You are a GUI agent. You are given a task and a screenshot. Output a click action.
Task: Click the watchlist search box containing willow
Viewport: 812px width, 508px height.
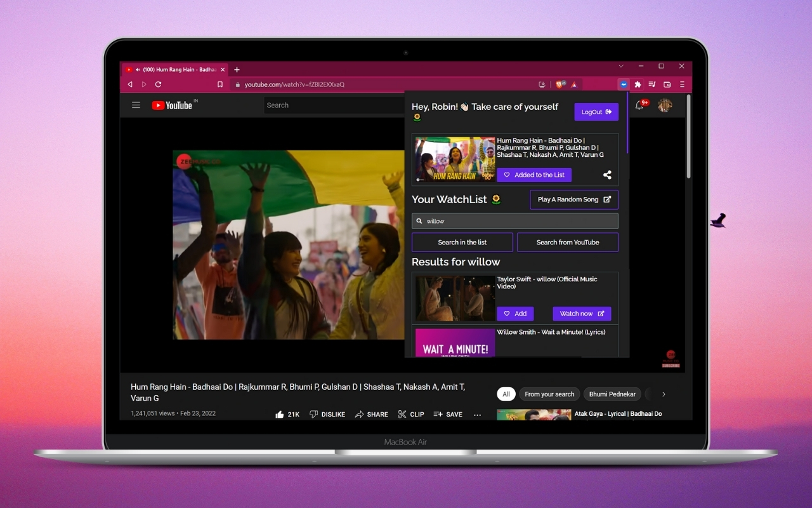point(515,221)
